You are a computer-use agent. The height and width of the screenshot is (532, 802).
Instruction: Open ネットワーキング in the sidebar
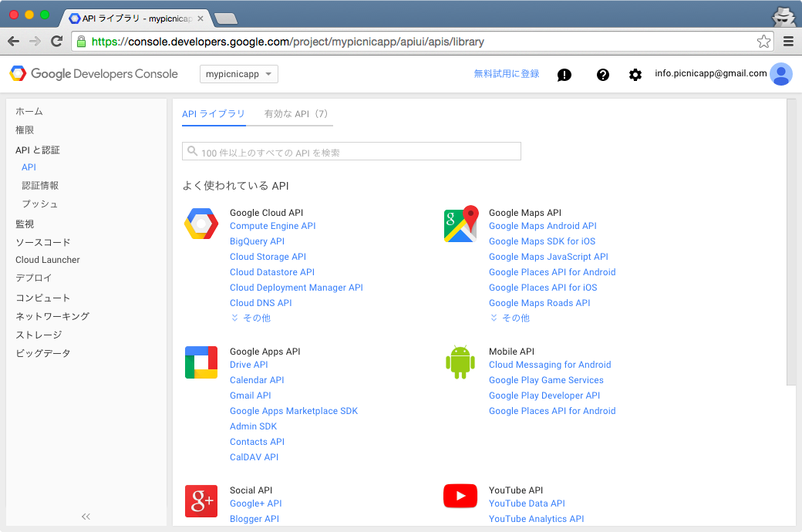tap(52, 317)
